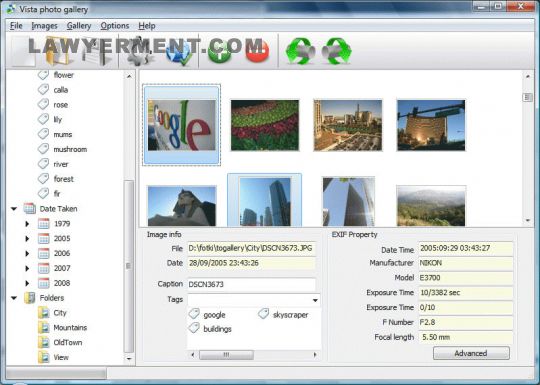The image size is (540, 385).
Task: Select the curved hotel at dusk thumbnail
Action: click(431, 125)
